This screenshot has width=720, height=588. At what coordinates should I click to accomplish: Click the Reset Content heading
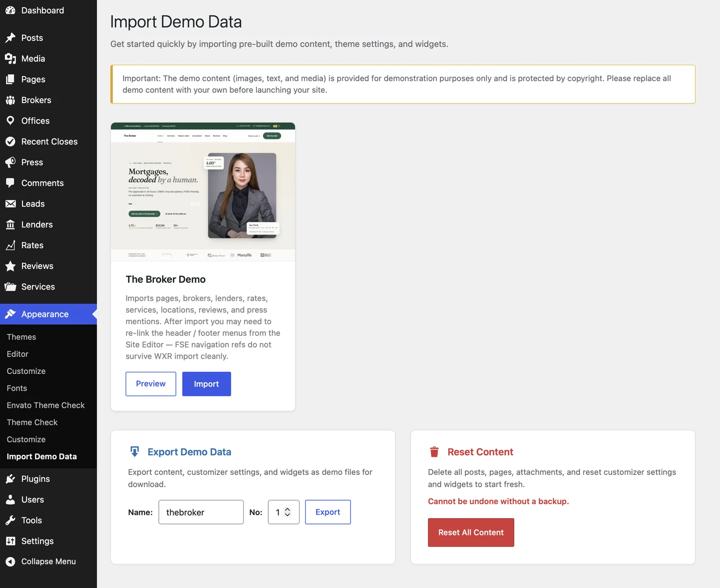click(x=480, y=452)
